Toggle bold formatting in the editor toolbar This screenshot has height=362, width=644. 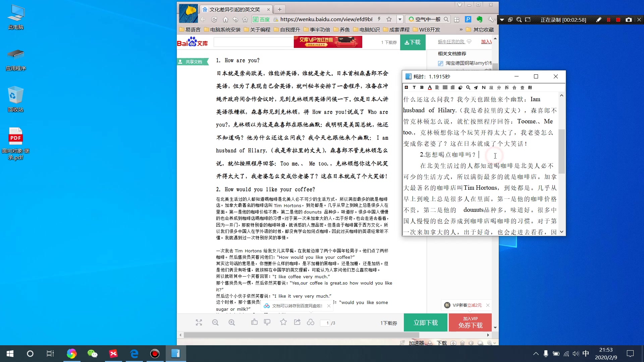tap(422, 87)
